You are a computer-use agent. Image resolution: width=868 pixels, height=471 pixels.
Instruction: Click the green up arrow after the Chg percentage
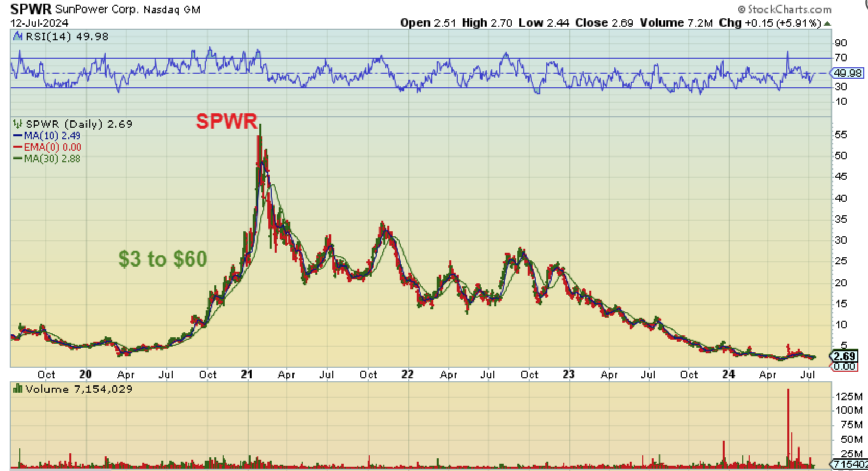tap(827, 23)
